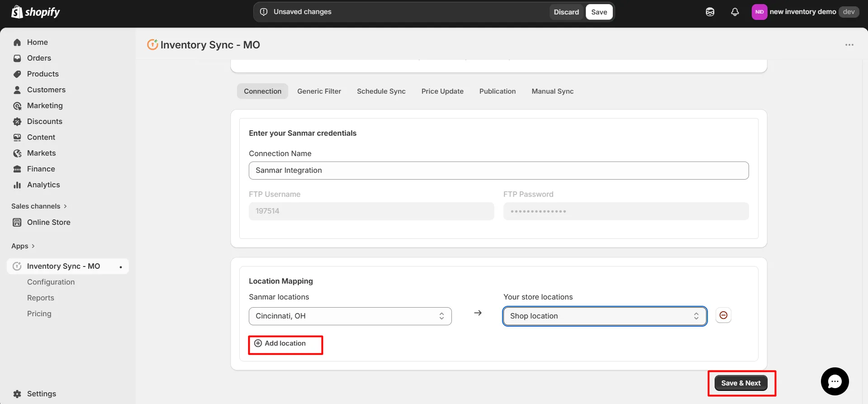Open the Sidekick assistant icon in top bar
868x404 pixels.
click(x=710, y=12)
